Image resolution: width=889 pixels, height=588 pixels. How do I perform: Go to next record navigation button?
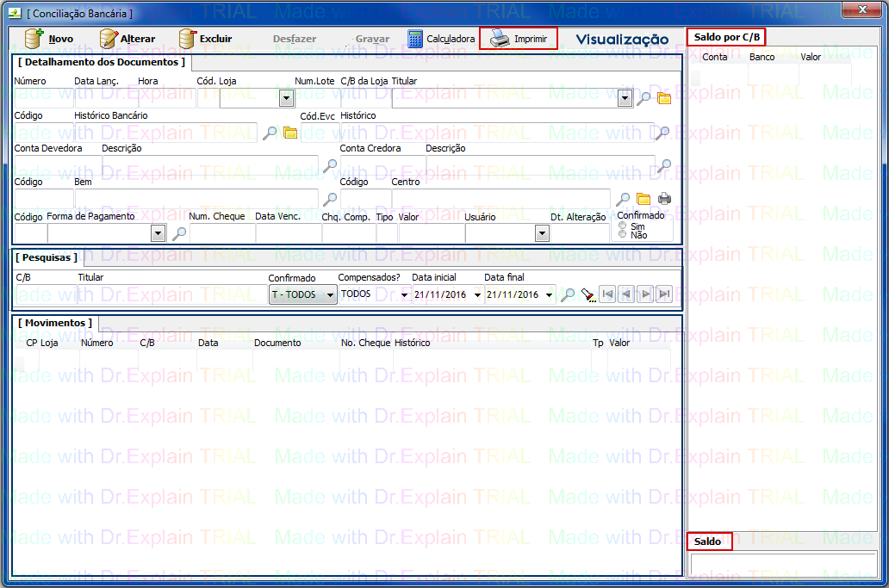click(645, 294)
